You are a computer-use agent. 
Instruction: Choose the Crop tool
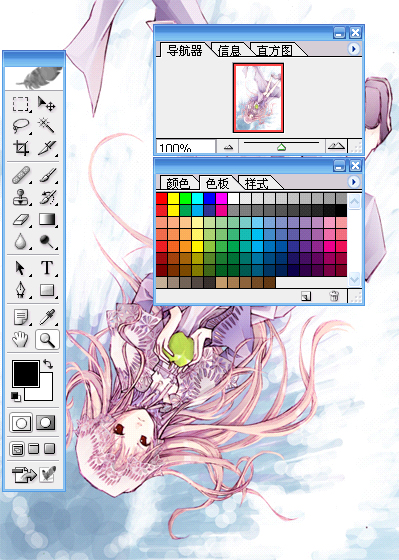pos(20,148)
